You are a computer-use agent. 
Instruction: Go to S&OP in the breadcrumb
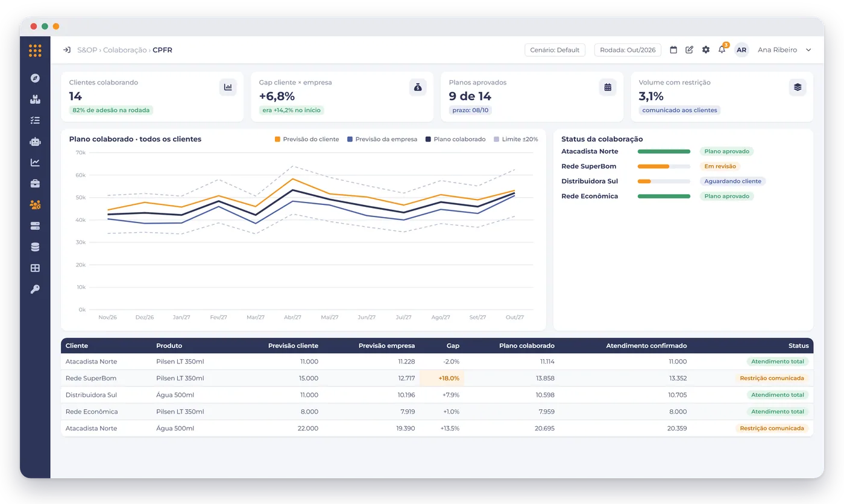click(87, 50)
